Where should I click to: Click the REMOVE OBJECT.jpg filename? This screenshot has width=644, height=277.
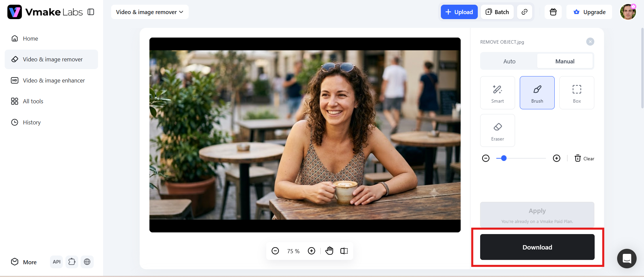502,42
